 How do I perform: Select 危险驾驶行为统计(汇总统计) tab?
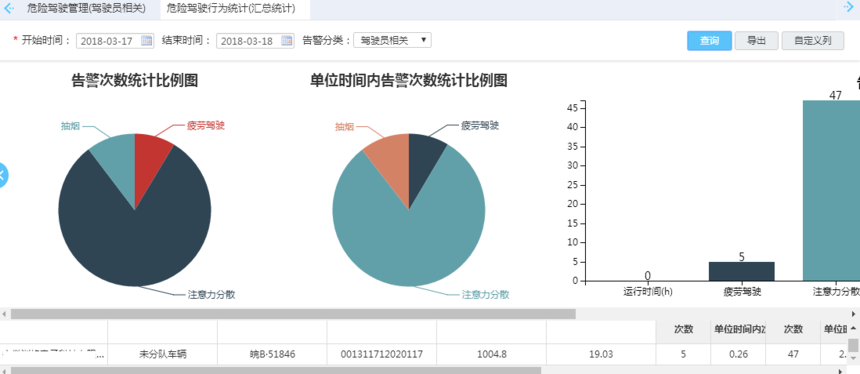231,9
